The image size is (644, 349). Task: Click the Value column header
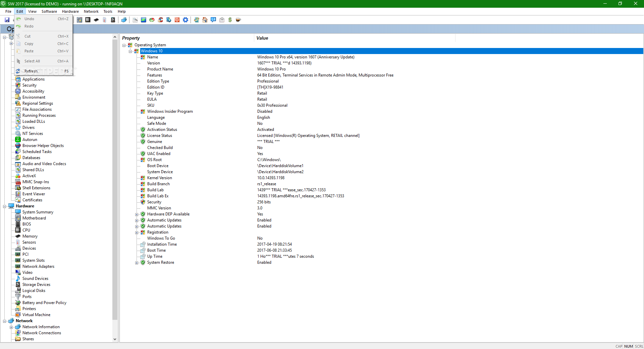coord(355,38)
